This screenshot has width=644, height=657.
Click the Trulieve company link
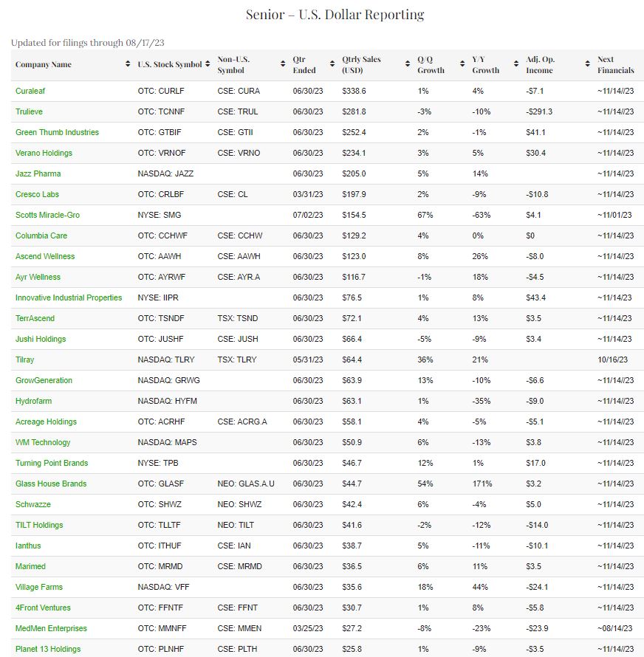30,111
